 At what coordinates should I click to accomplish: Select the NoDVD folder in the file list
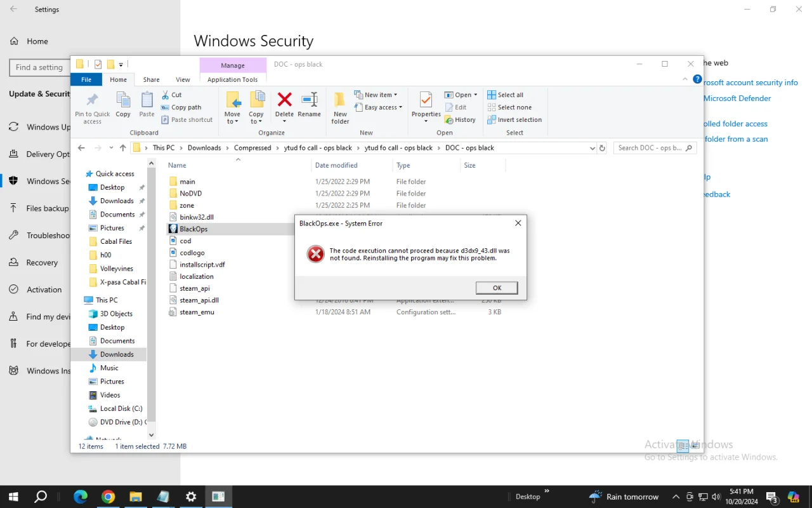coord(190,194)
